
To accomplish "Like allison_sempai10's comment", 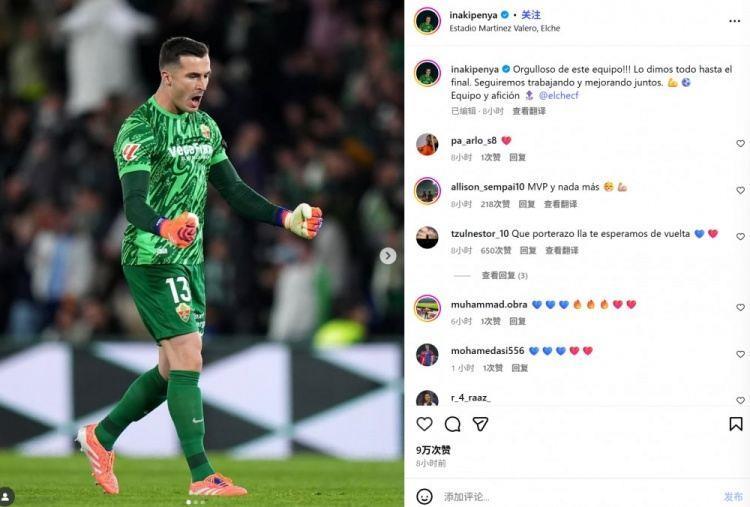I will pos(740,190).
